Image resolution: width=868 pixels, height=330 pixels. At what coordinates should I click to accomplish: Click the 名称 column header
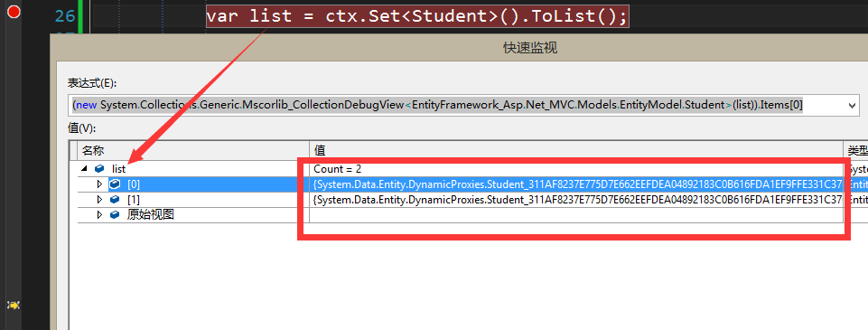pyautogui.click(x=193, y=151)
